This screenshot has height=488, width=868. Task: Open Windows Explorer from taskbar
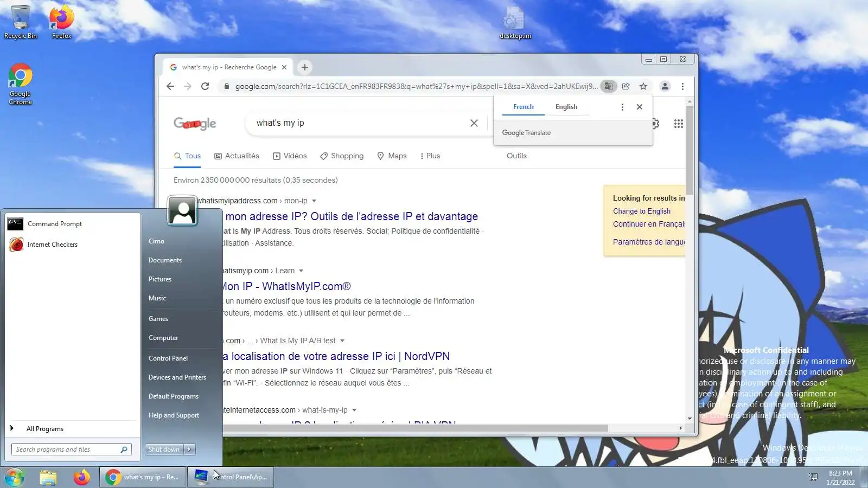(x=48, y=477)
